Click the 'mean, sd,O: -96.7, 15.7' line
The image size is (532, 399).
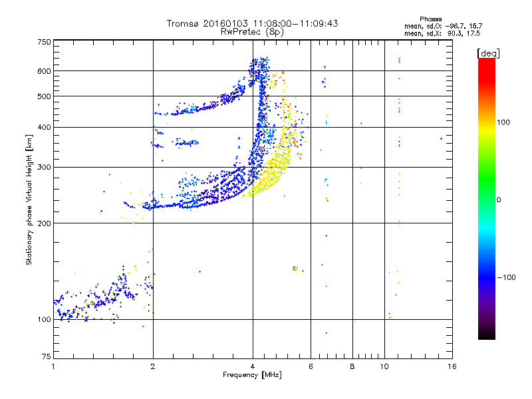(x=443, y=26)
